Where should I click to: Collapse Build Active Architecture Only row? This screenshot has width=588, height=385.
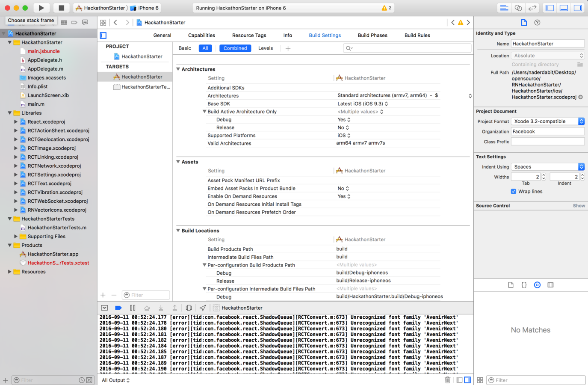pyautogui.click(x=204, y=112)
